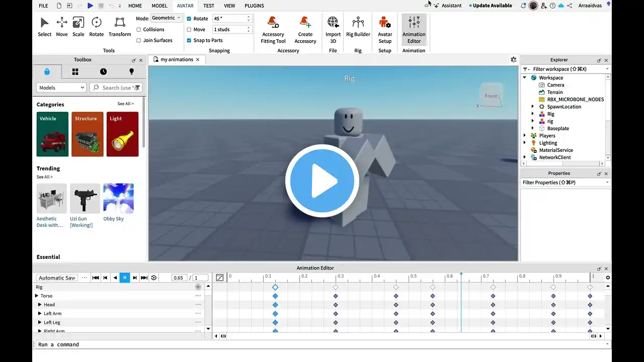Start playtest with blue play icon
This screenshot has width=644, height=362.
coord(90,6)
